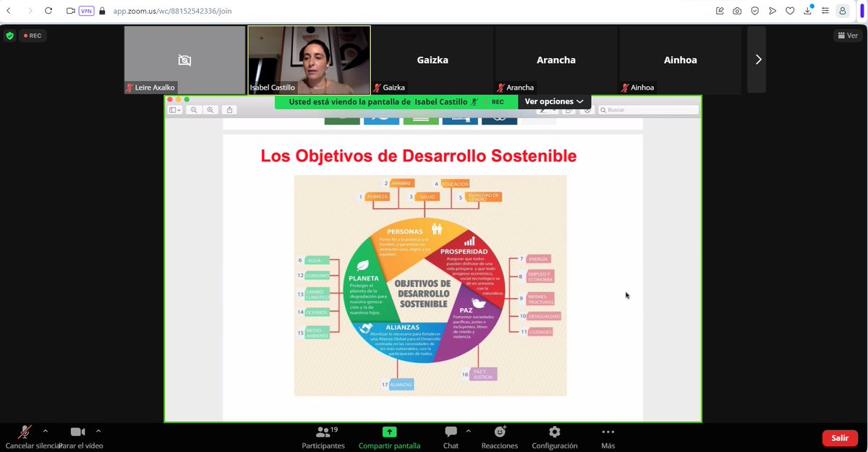Viewport: 868px width, 452px height.
Task: Click browser edit note icon
Action: click(720, 11)
